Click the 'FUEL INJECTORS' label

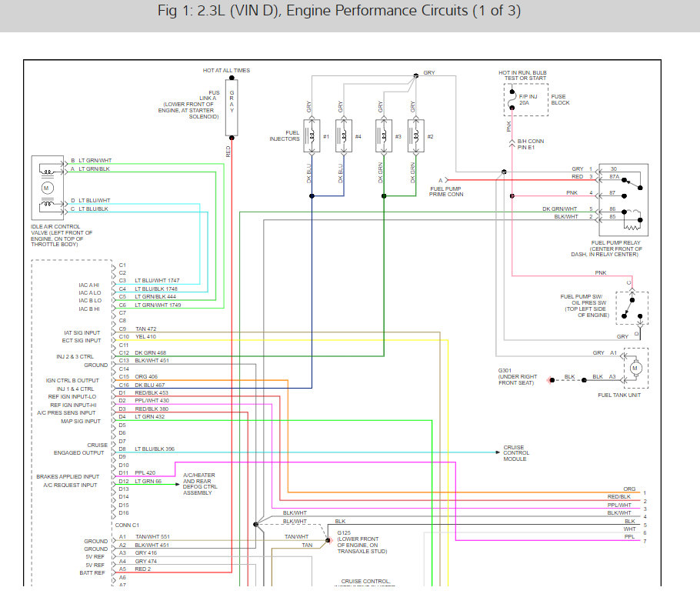click(285, 135)
